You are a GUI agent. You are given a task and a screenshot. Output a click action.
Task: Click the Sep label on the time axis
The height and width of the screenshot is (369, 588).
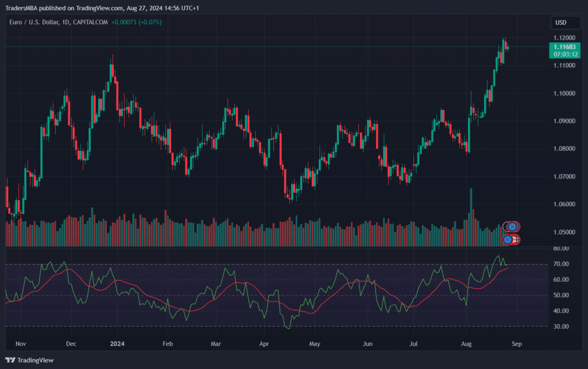coord(516,344)
